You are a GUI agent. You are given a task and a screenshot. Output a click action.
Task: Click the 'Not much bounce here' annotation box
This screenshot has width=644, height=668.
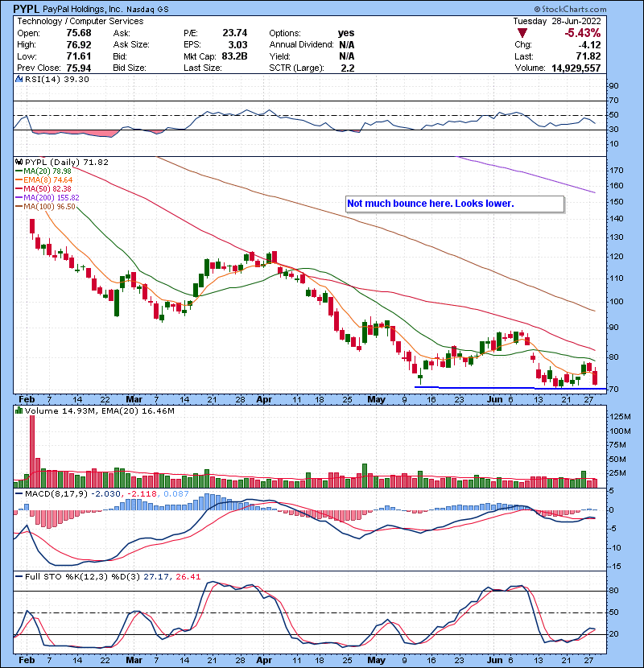(x=455, y=204)
